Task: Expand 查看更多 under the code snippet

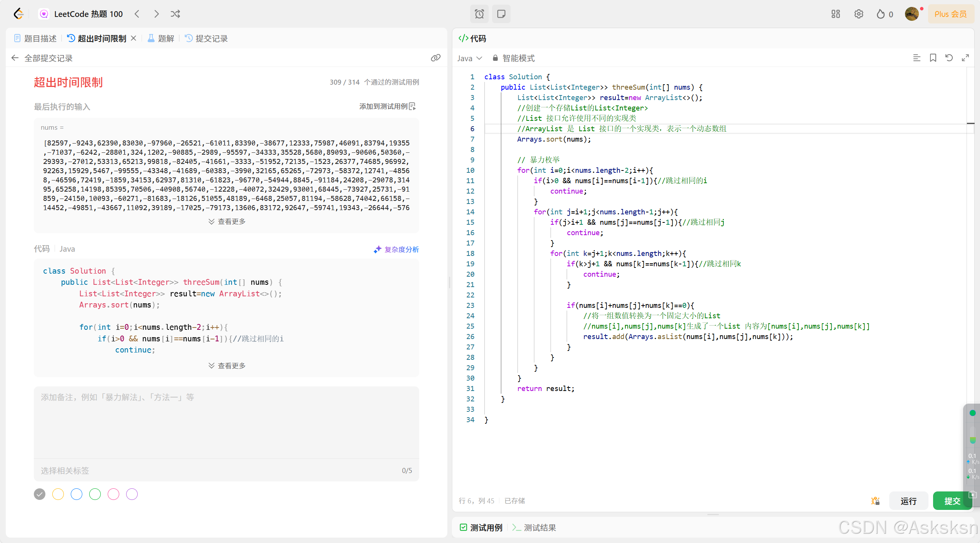Action: [x=227, y=366]
